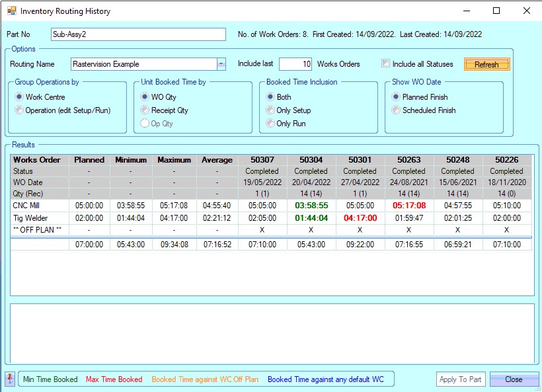The height and width of the screenshot is (392, 542).
Task: Click the Average column header
Action: [x=217, y=160]
